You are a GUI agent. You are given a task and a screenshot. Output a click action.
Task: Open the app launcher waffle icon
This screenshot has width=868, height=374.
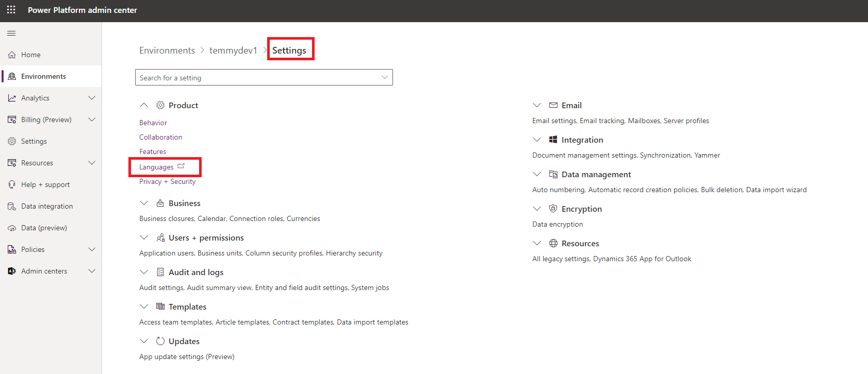[x=11, y=10]
